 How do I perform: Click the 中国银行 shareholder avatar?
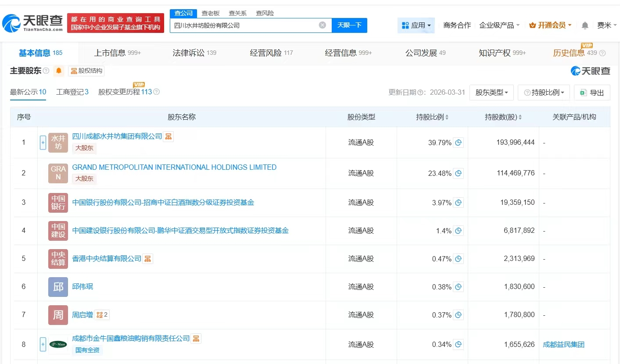[x=58, y=203]
